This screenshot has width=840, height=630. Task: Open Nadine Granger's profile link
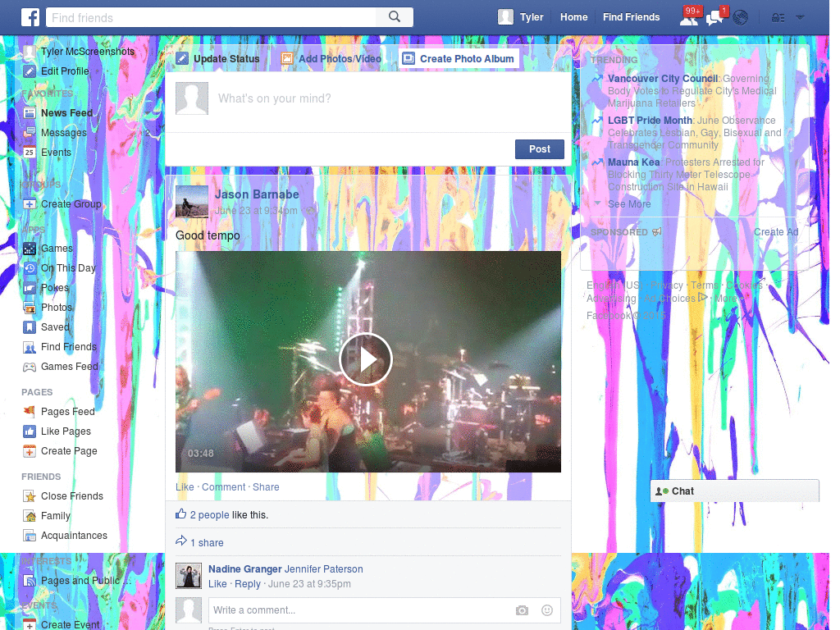244,569
